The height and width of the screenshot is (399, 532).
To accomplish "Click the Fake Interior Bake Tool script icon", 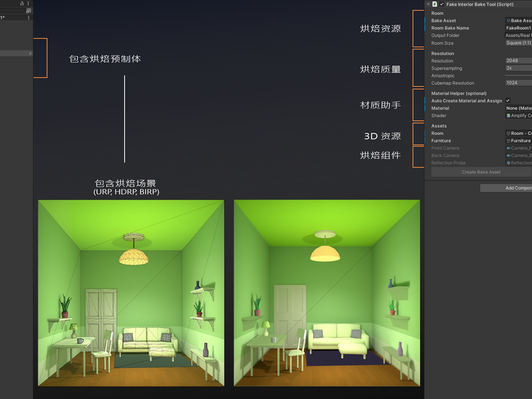I will tap(435, 4).
